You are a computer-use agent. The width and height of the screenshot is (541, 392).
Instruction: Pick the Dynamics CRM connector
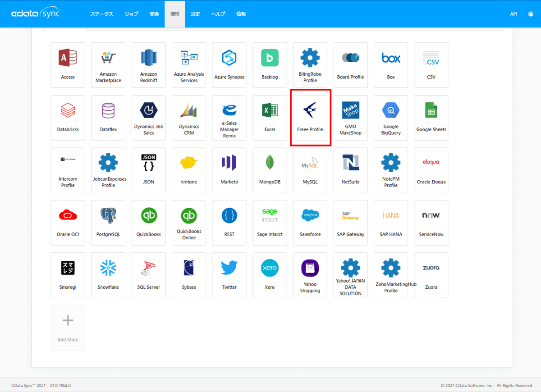tap(189, 118)
